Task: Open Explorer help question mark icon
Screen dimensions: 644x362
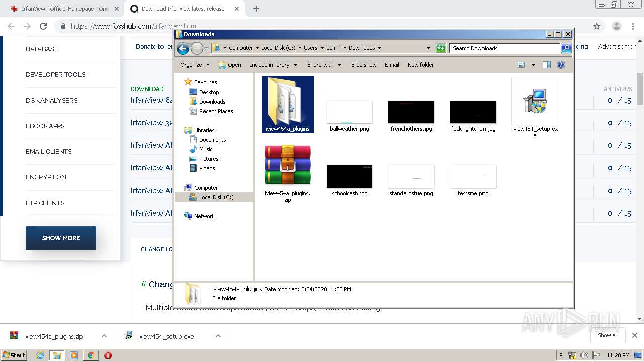Action: point(561,65)
